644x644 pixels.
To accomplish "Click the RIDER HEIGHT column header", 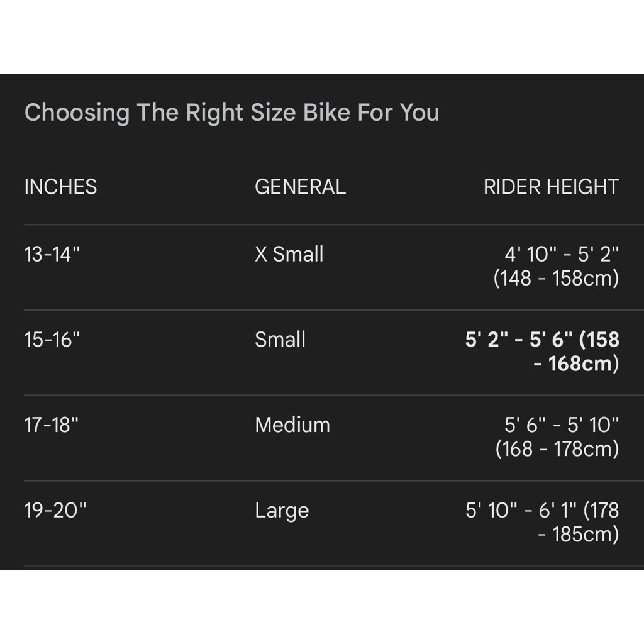I will click(x=551, y=187).
